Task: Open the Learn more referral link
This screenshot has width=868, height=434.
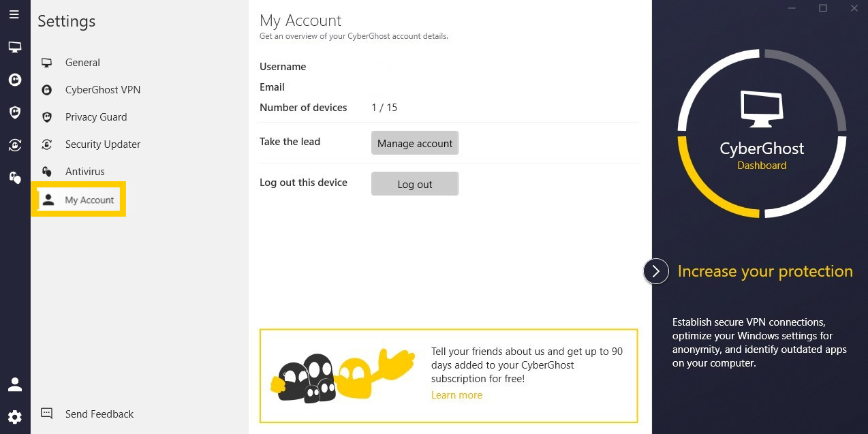Action: tap(456, 395)
